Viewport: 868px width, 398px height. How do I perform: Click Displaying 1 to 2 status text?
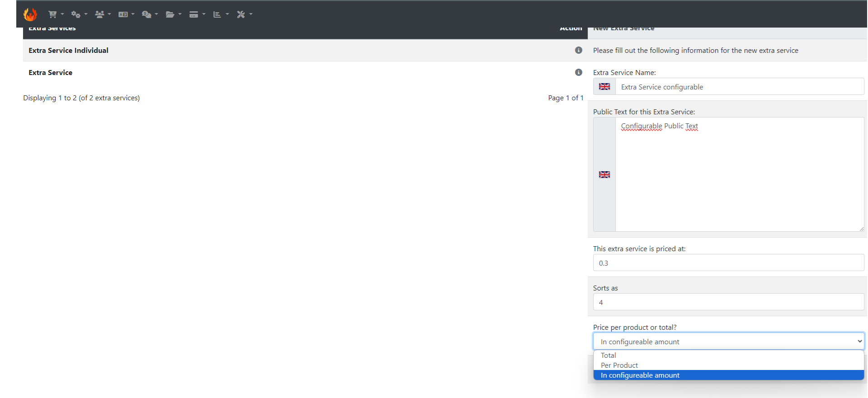tap(81, 98)
